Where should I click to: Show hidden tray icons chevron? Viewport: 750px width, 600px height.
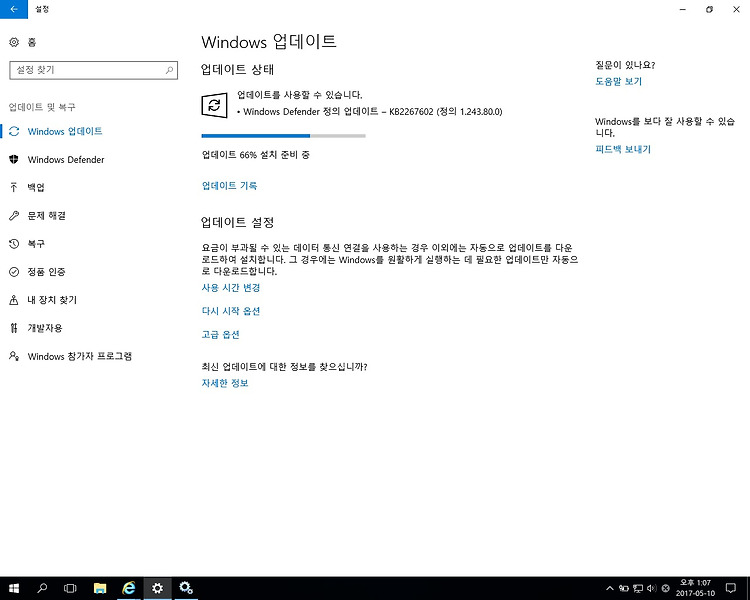pyautogui.click(x=609, y=588)
